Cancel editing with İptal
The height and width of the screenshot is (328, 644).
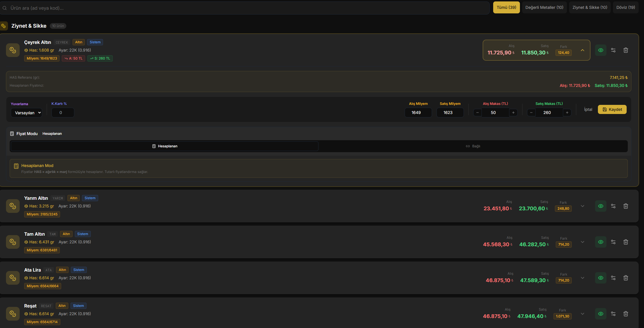[x=588, y=109]
